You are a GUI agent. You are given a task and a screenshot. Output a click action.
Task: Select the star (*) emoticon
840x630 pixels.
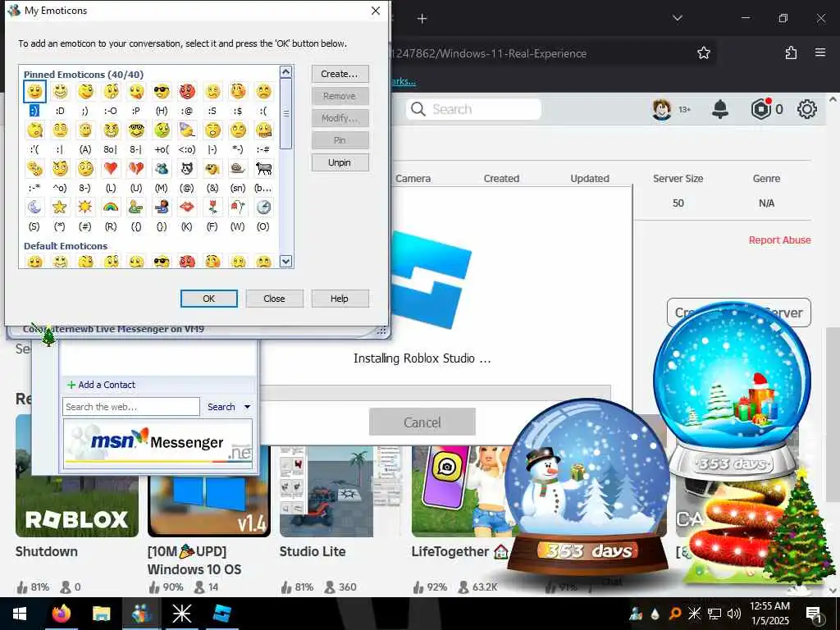click(60, 207)
